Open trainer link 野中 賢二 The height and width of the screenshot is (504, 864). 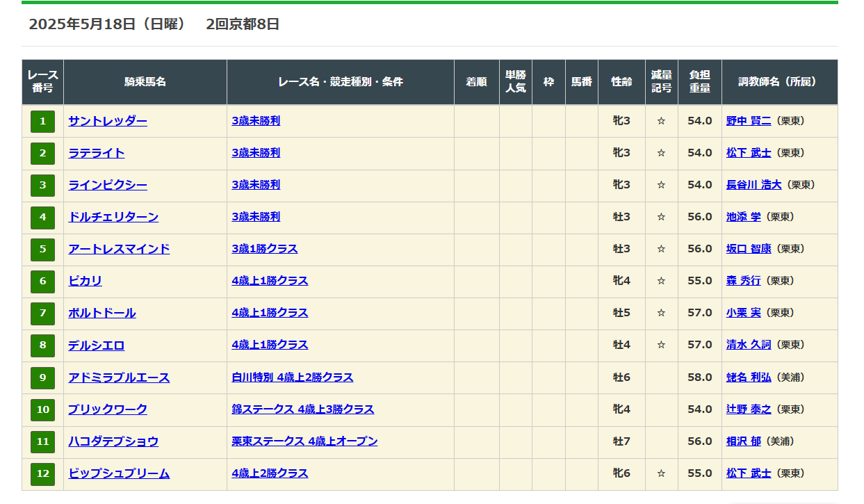click(x=749, y=121)
